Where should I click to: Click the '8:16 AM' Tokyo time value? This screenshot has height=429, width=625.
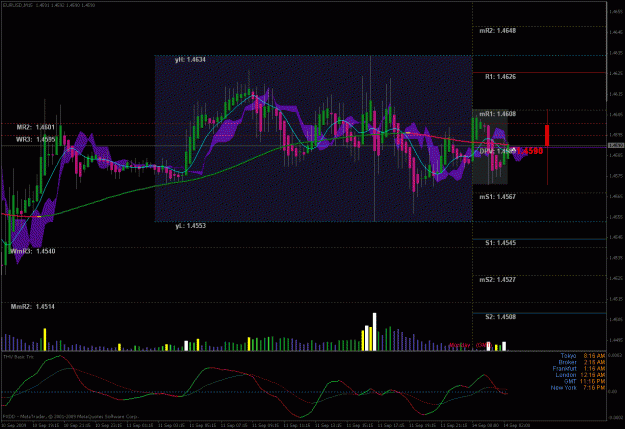[594, 356]
